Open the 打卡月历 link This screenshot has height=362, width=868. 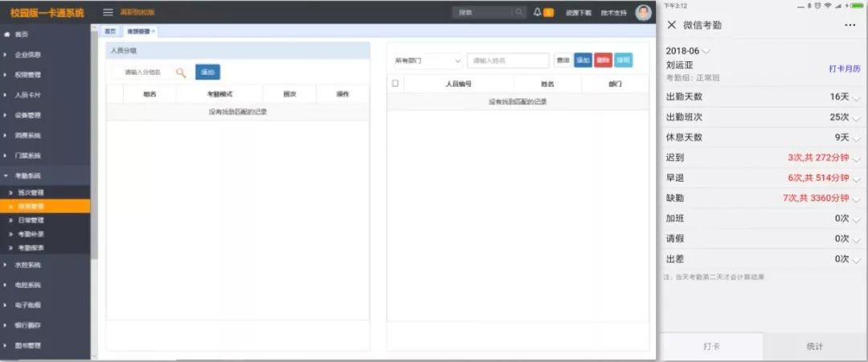[844, 68]
